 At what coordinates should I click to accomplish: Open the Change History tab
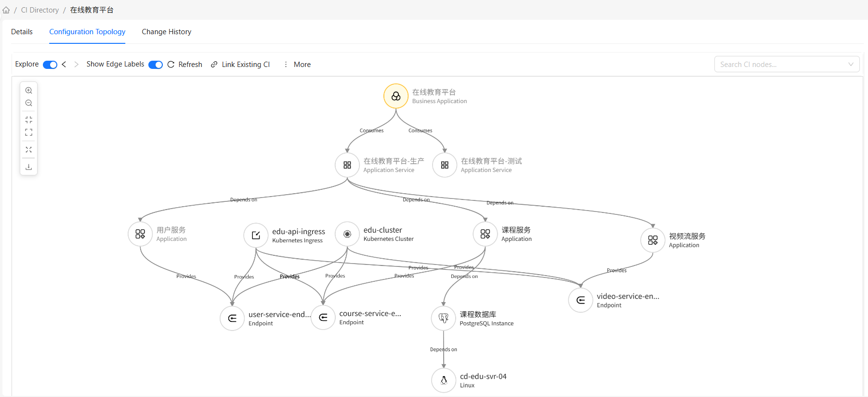tap(167, 32)
